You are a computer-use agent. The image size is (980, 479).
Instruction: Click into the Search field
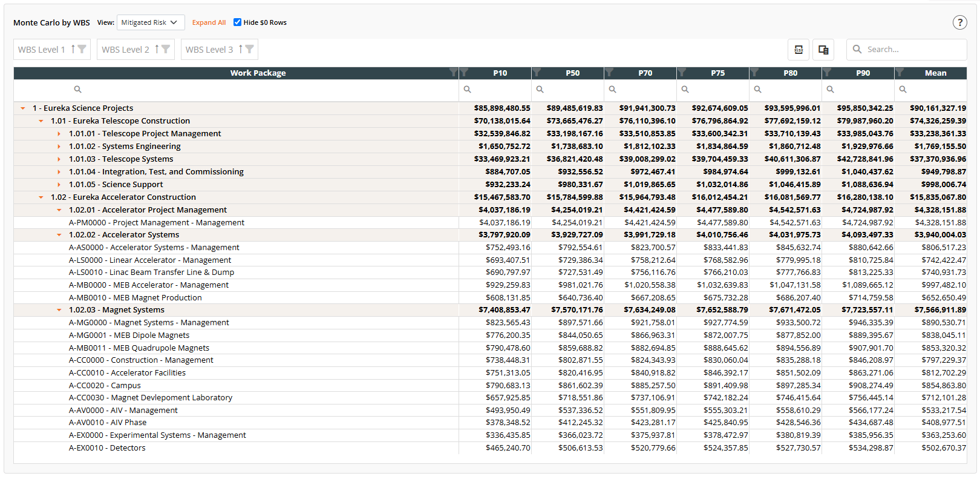coord(906,50)
